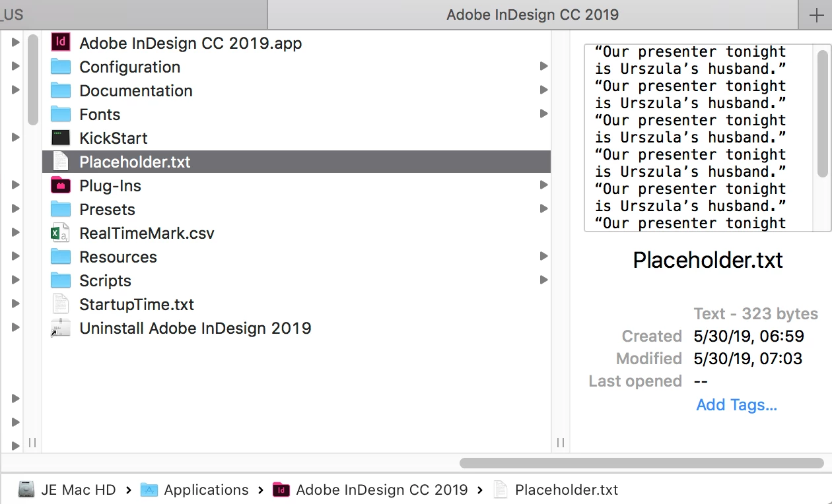The height and width of the screenshot is (504, 832).
Task: Select the Presets folder name
Action: tap(107, 210)
